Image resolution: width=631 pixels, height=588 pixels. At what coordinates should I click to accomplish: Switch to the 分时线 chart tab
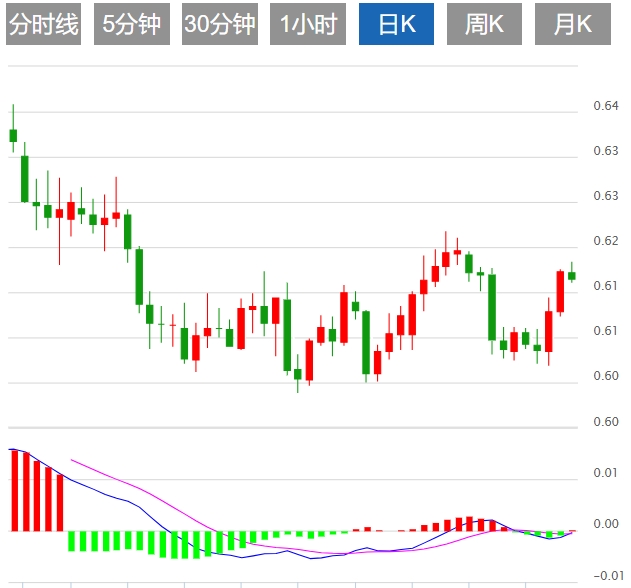[x=43, y=24]
